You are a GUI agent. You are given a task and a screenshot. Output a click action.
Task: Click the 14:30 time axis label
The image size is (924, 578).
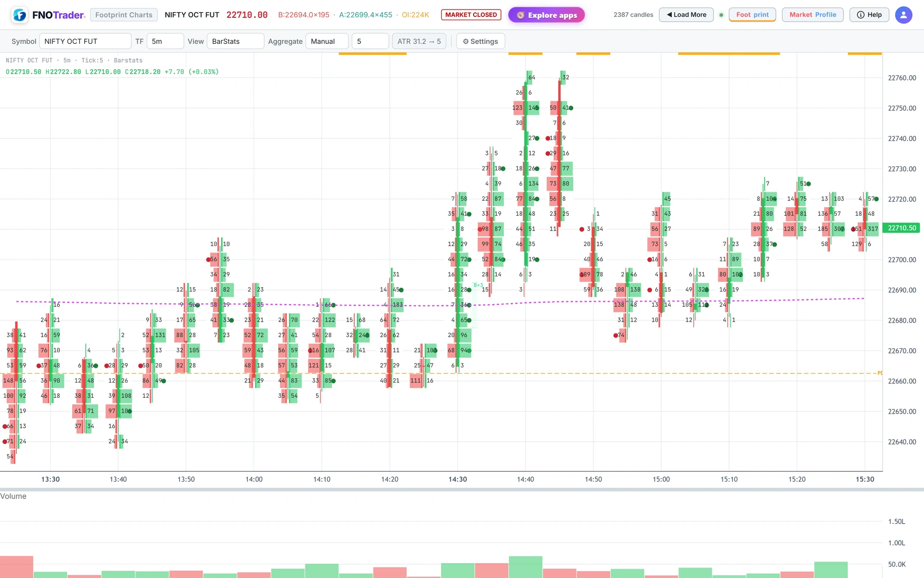pos(458,479)
